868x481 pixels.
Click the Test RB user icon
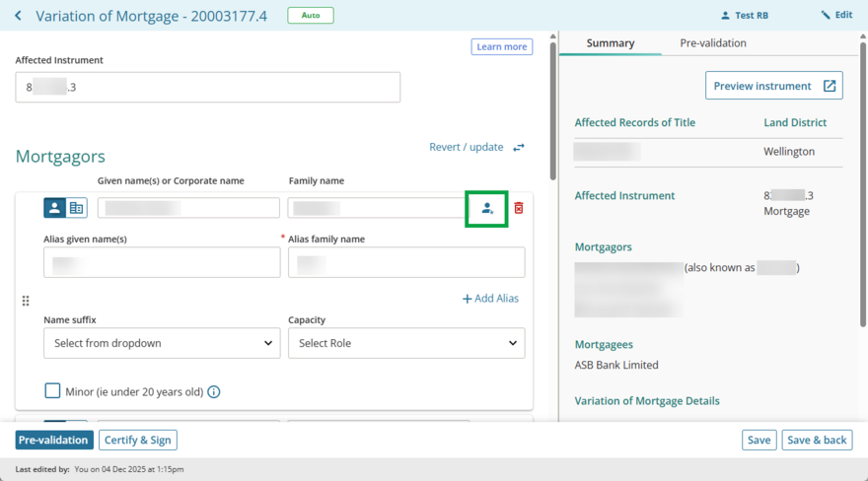tap(725, 16)
